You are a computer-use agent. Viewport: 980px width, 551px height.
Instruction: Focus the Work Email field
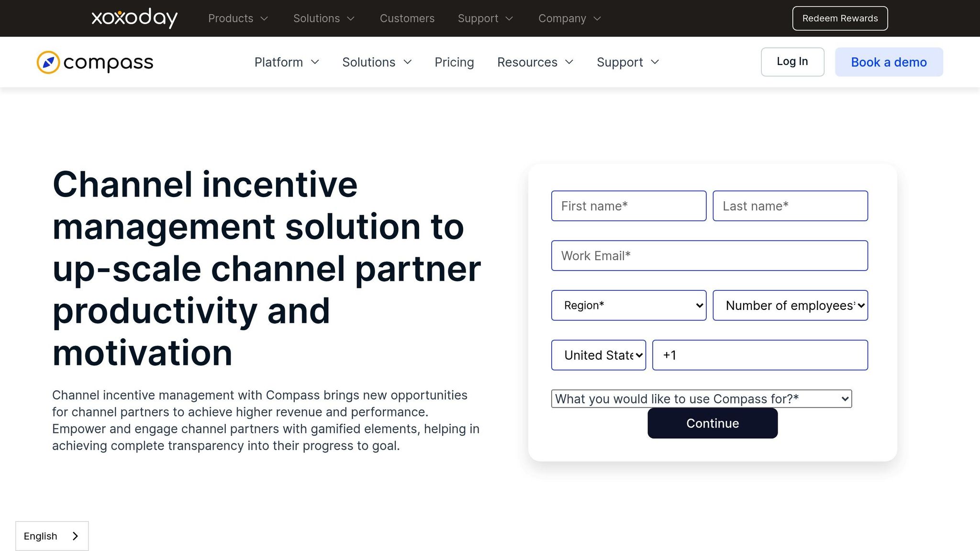pos(709,255)
